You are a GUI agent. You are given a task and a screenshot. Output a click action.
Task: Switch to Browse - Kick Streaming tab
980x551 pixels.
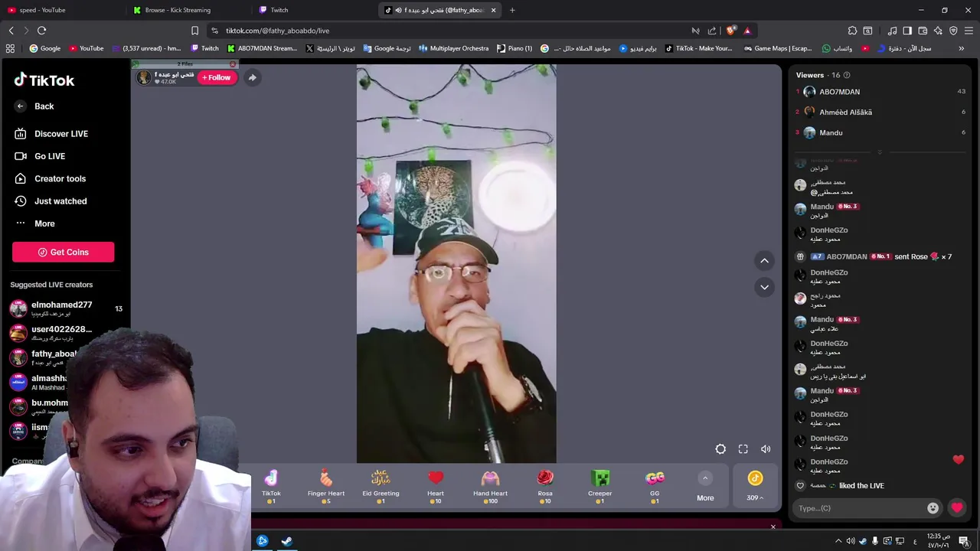click(188, 10)
